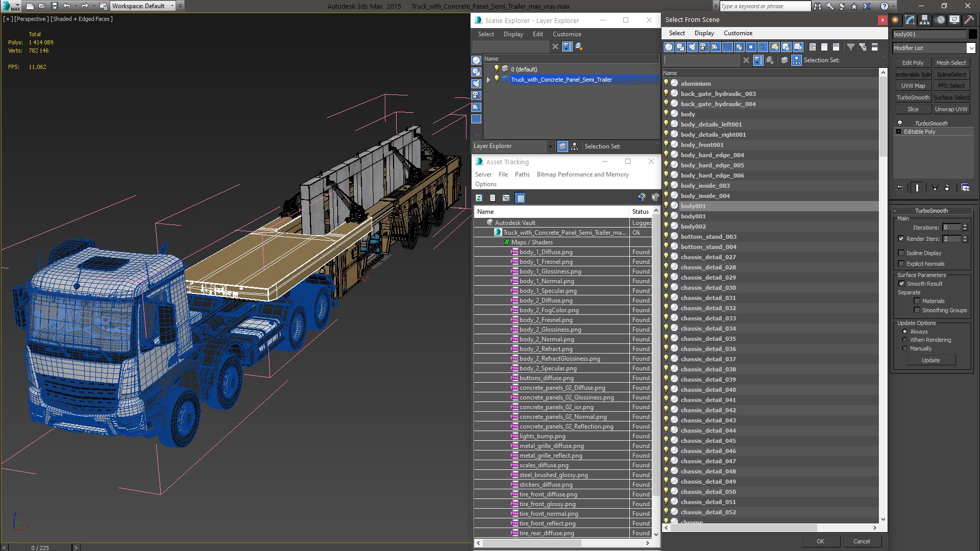Toggle Display Cameras filter in Select From Scene

click(x=704, y=47)
